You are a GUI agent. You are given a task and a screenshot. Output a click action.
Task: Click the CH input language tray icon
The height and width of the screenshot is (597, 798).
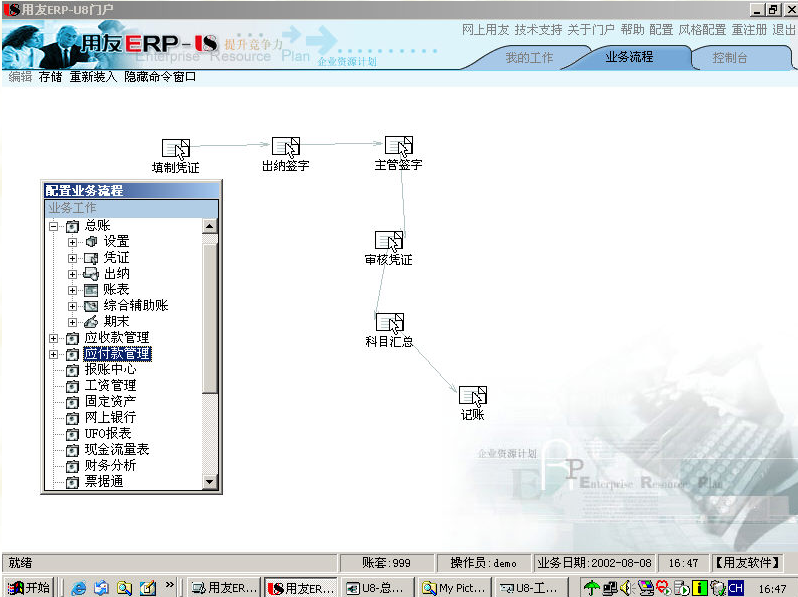coord(735,588)
